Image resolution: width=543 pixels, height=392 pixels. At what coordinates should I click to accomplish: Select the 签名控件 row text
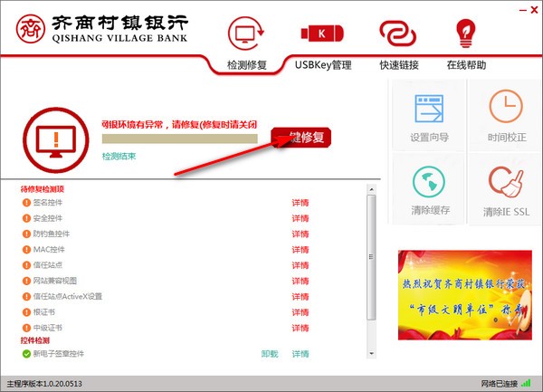coord(48,203)
